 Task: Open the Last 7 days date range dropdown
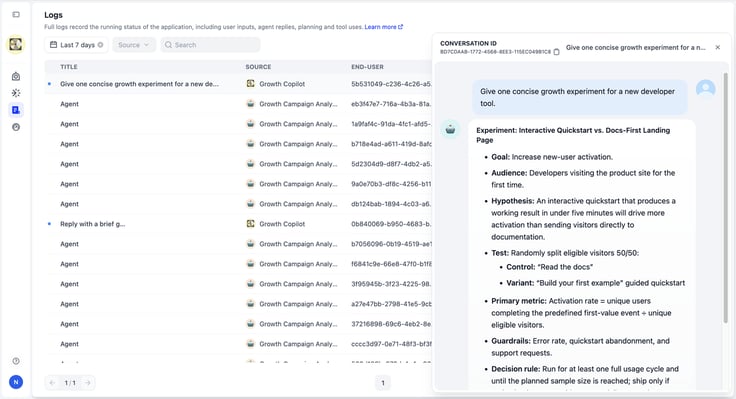(x=77, y=45)
